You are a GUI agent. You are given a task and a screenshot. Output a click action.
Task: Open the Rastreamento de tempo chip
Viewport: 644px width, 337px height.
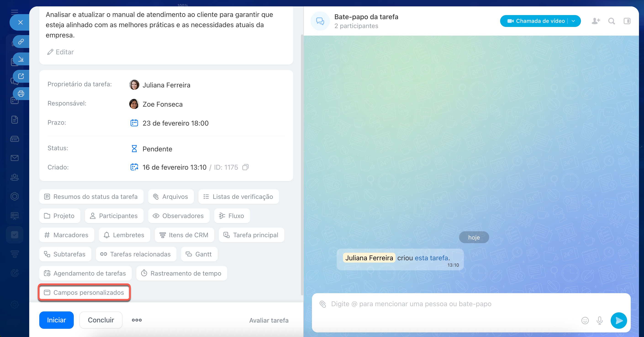tap(182, 273)
